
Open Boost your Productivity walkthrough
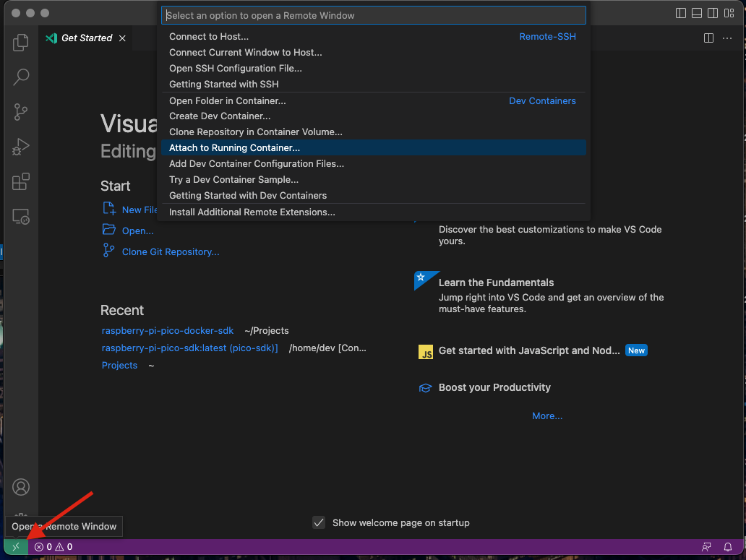[494, 387]
